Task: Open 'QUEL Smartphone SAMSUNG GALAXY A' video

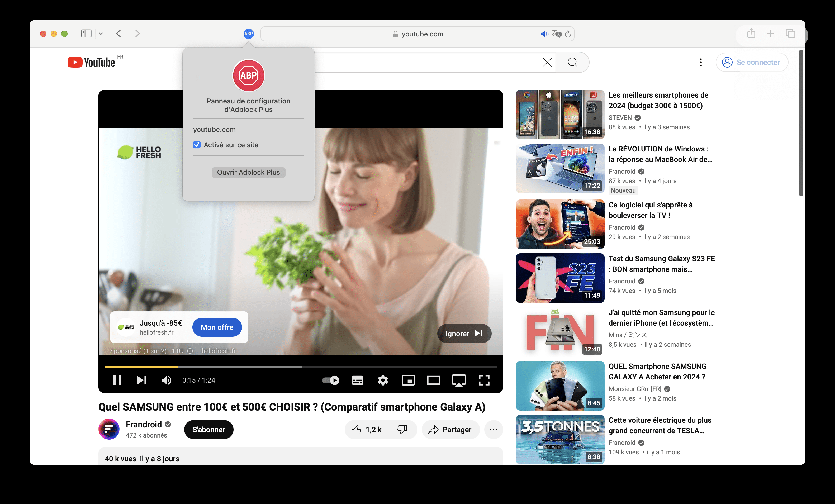Action: (657, 372)
